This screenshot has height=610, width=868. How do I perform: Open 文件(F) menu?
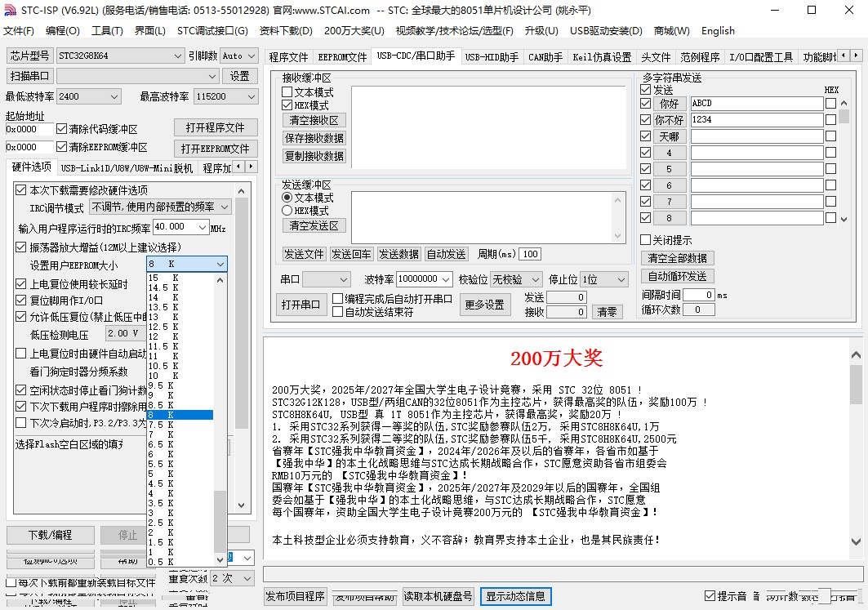(x=19, y=31)
